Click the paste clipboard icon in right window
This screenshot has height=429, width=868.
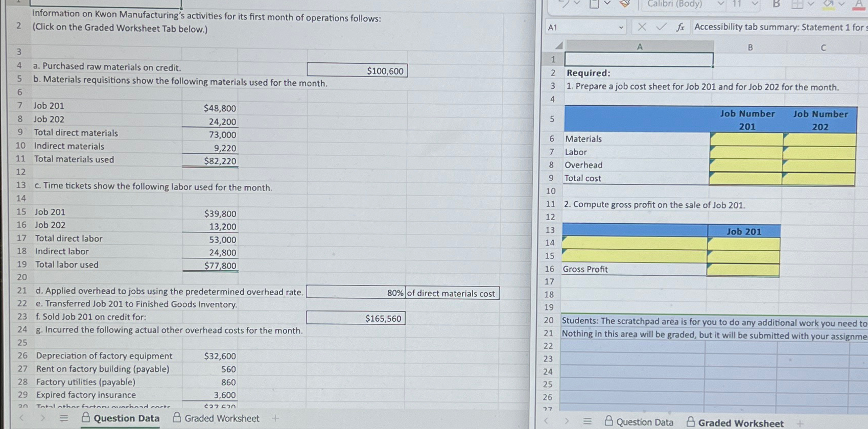click(x=594, y=4)
